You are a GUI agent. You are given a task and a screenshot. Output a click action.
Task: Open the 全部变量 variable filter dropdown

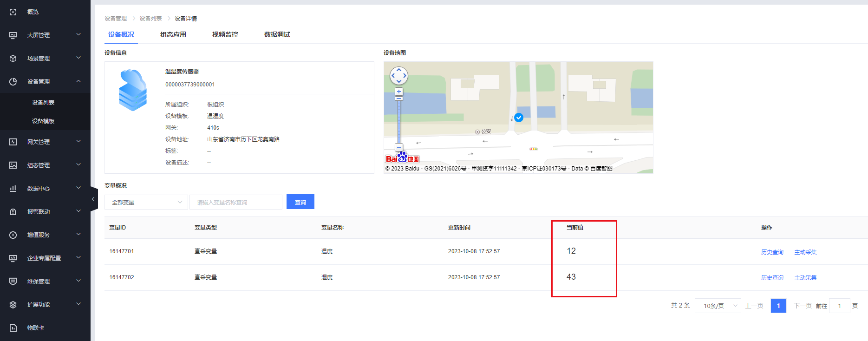click(x=146, y=202)
